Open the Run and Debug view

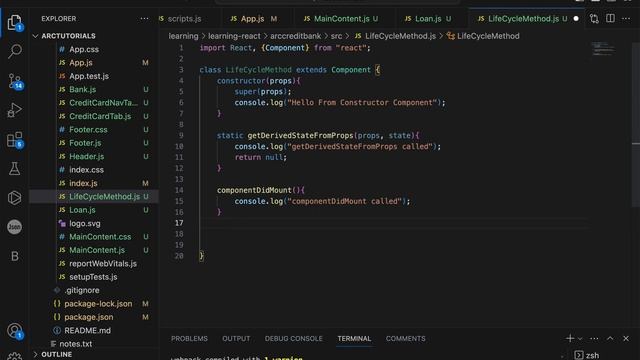coord(14,110)
